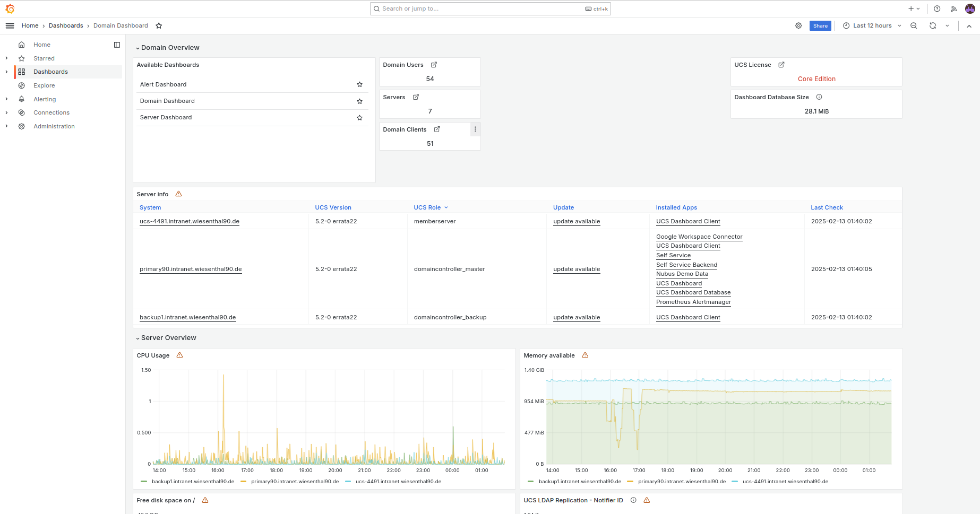
Task: Click update available link for primary90 row
Action: click(x=577, y=269)
